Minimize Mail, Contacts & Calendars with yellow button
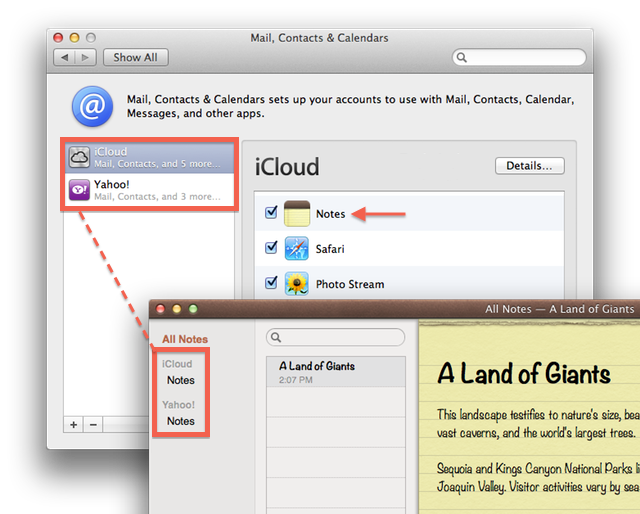This screenshot has width=640, height=514. point(74,38)
